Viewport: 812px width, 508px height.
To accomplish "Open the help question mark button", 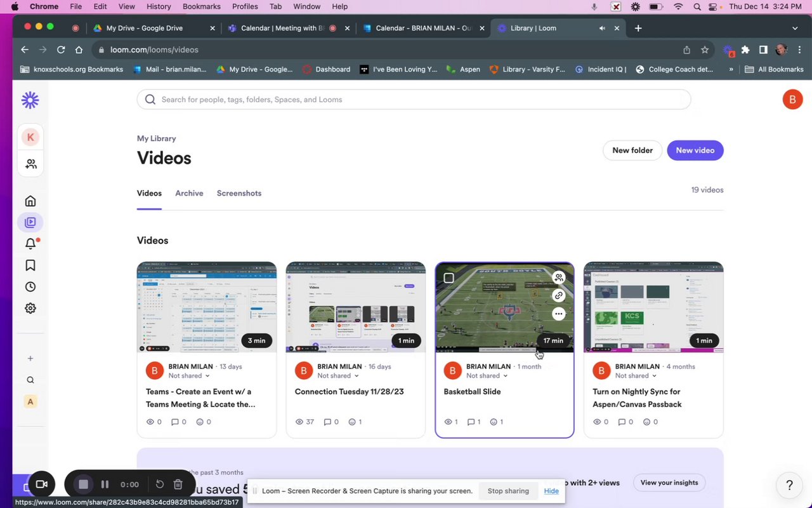I will (789, 486).
